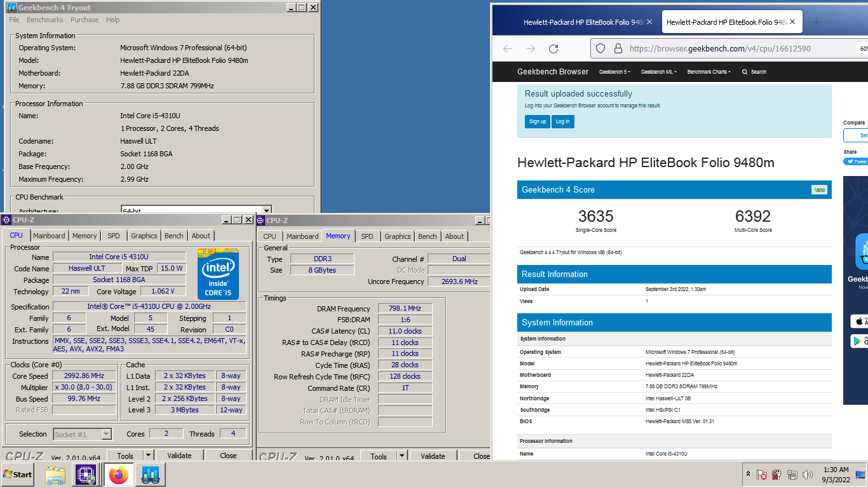Close the inactive Firefox tab
The height and width of the screenshot is (488, 868).
pos(649,22)
